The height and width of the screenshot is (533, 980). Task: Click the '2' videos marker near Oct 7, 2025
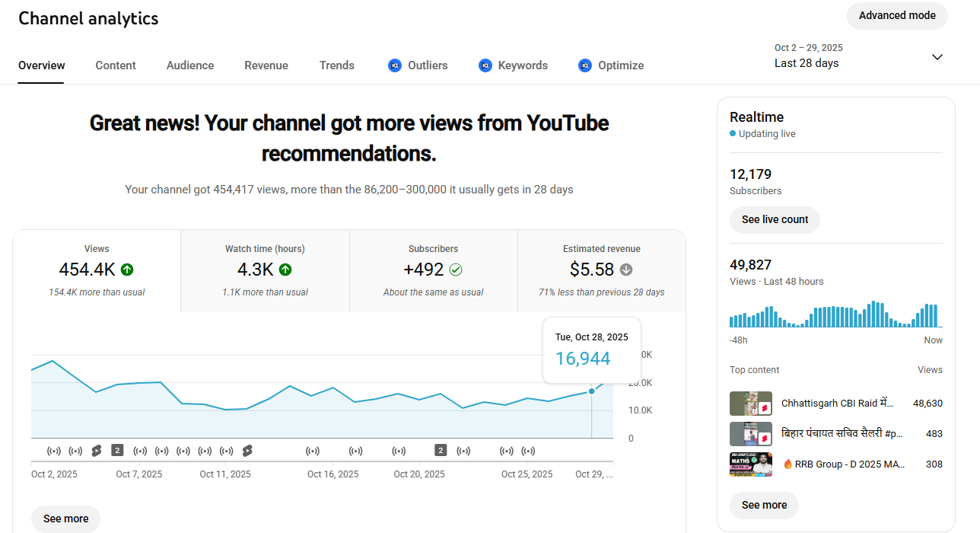(117, 450)
